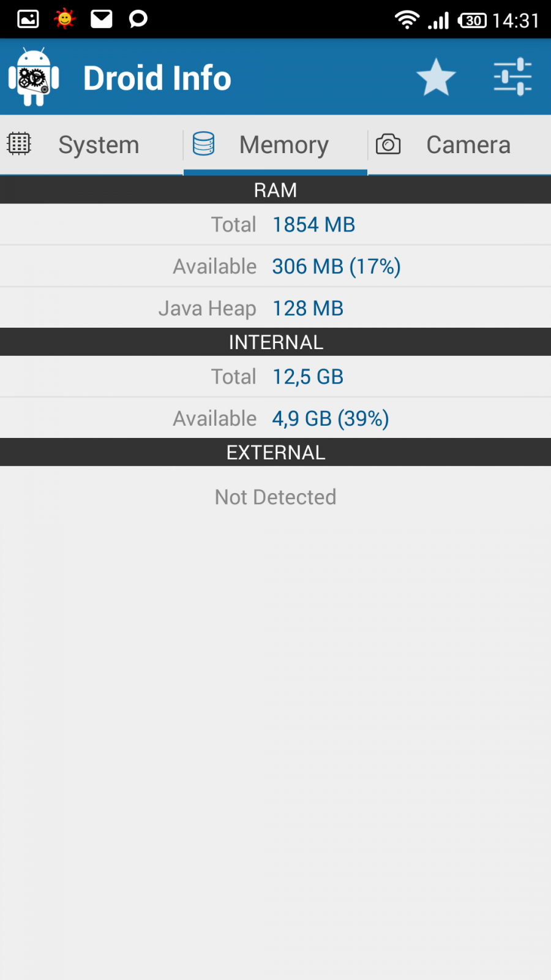Viewport: 551px width, 980px height.
Task: Tap the favorite star icon
Action: pyautogui.click(x=436, y=78)
